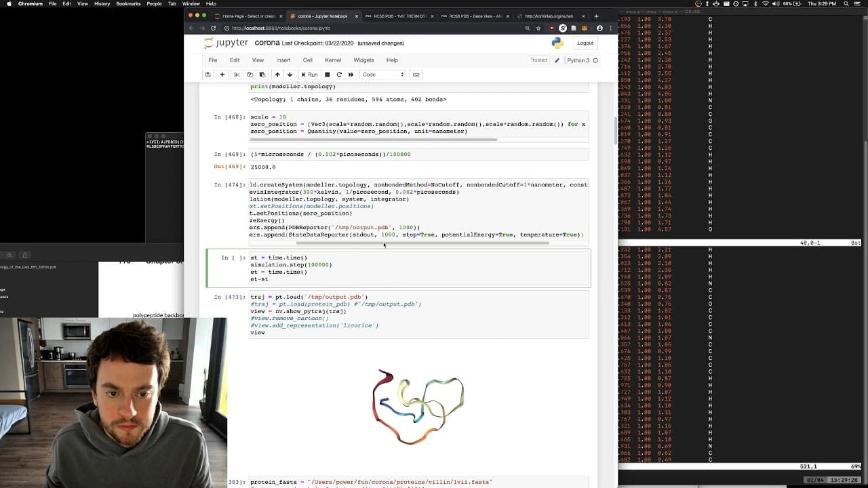Open the zoom magnifier in the address bar
This screenshot has height=488, width=868.
(527, 28)
